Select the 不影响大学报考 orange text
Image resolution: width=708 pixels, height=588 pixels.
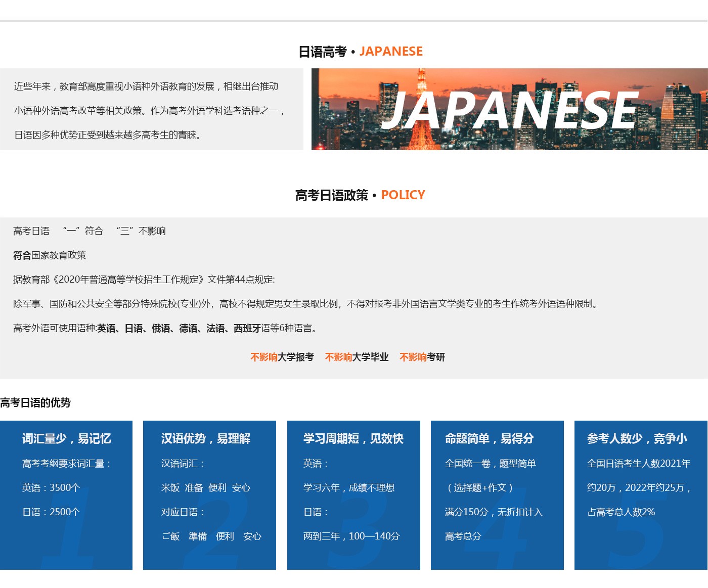pos(282,357)
